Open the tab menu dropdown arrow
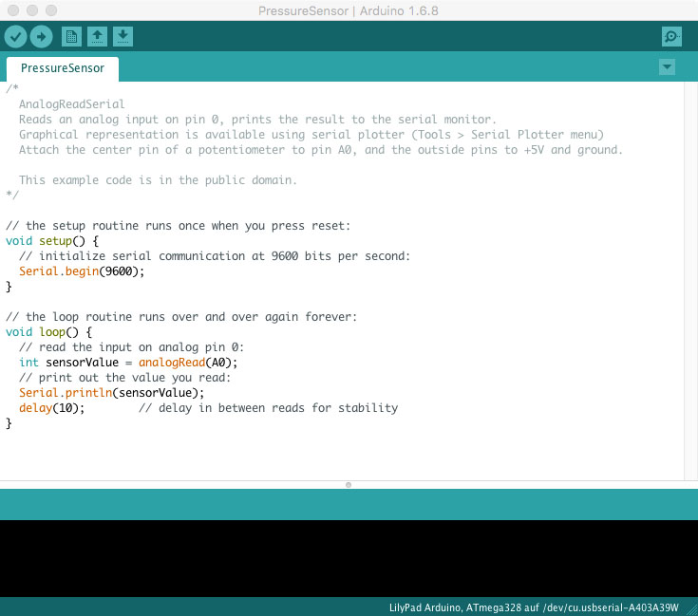This screenshot has width=698, height=616. (667, 67)
